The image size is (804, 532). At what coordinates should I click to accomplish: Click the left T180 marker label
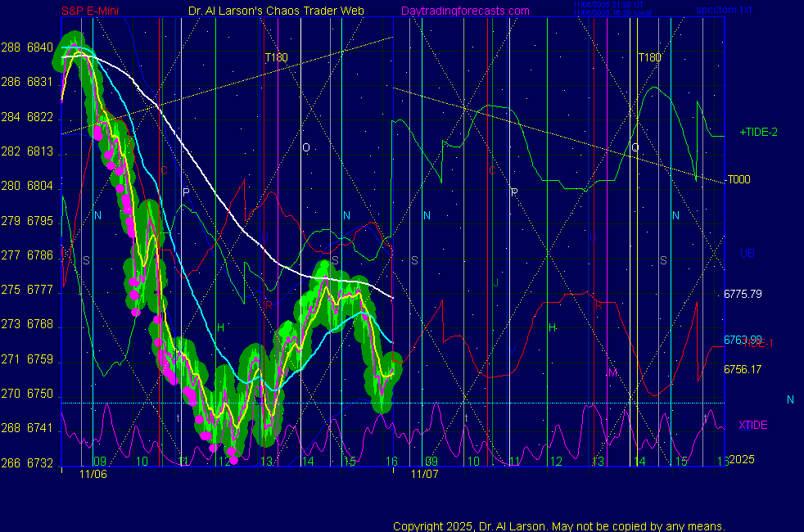click(276, 57)
